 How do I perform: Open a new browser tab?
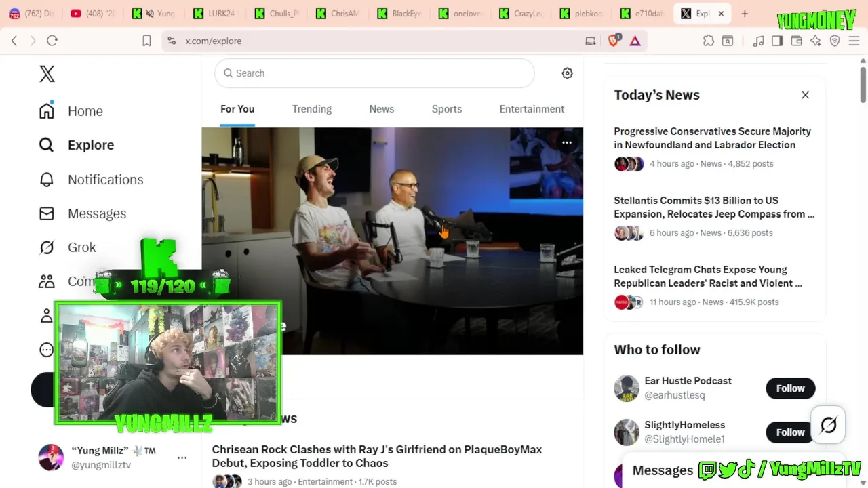[745, 14]
